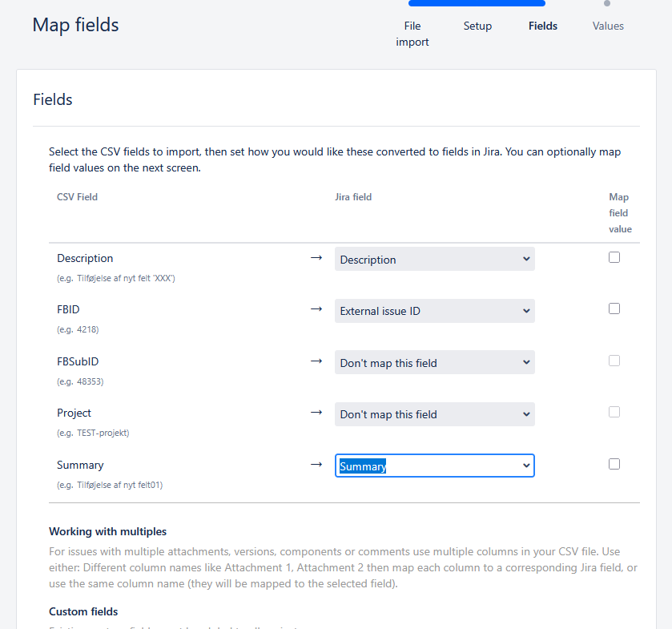
Task: Open FBSubID's Don't map this field dropdown
Action: pyautogui.click(x=435, y=362)
